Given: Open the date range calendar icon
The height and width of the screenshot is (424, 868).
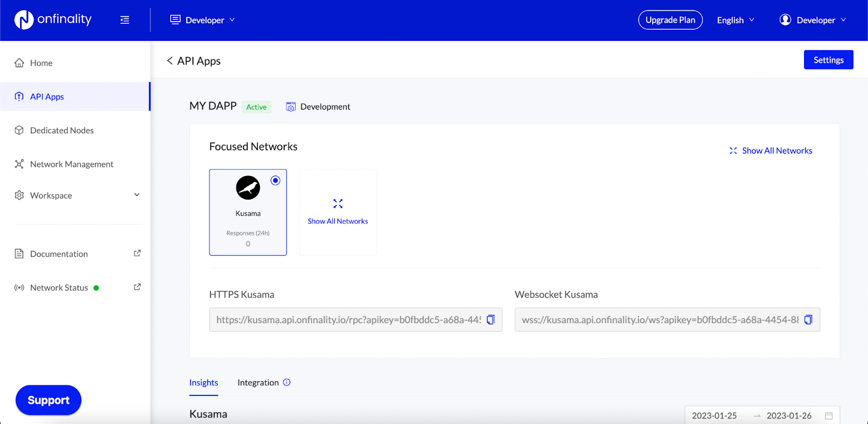Looking at the screenshot, I should click(829, 416).
